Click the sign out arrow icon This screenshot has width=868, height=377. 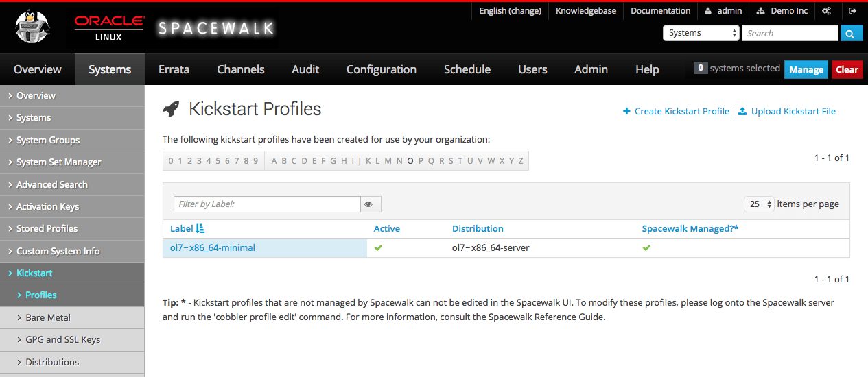pos(853,11)
